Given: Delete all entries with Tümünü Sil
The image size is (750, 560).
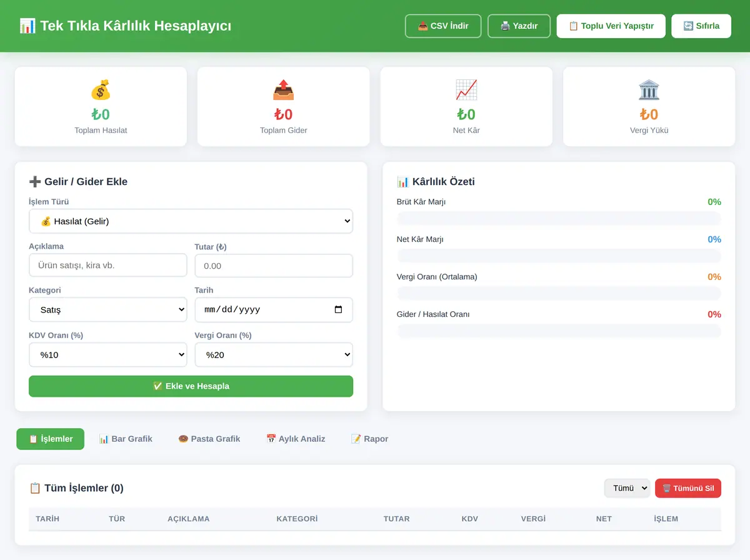Looking at the screenshot, I should click(688, 488).
